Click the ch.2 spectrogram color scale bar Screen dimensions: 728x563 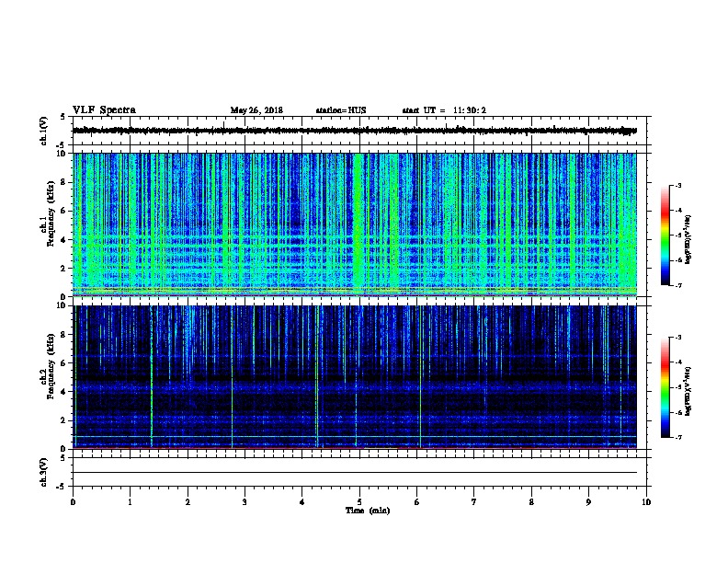click(665, 387)
